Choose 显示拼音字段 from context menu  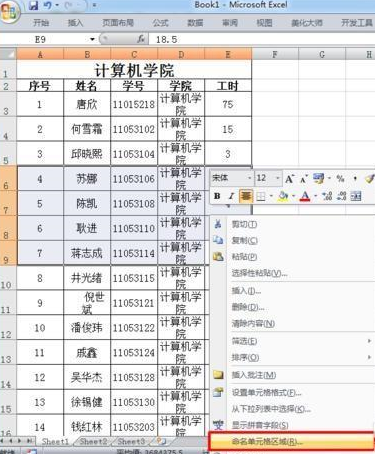point(293,425)
